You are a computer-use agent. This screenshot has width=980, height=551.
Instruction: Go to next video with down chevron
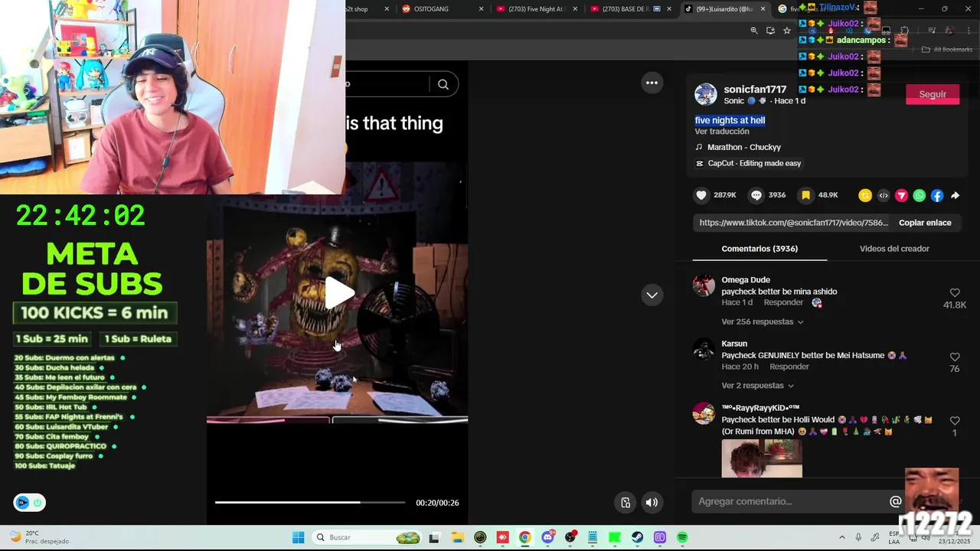652,295
